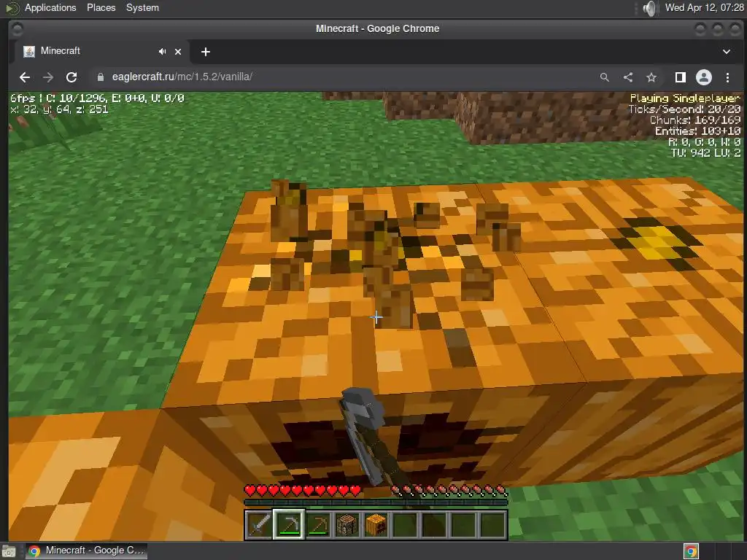Close the Minecraft browser tab

178,52
